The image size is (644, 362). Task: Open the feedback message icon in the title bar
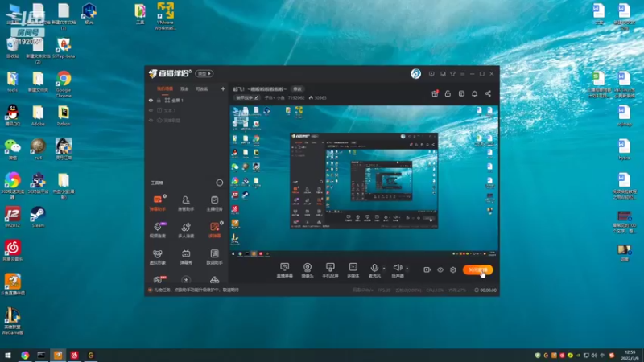point(431,74)
